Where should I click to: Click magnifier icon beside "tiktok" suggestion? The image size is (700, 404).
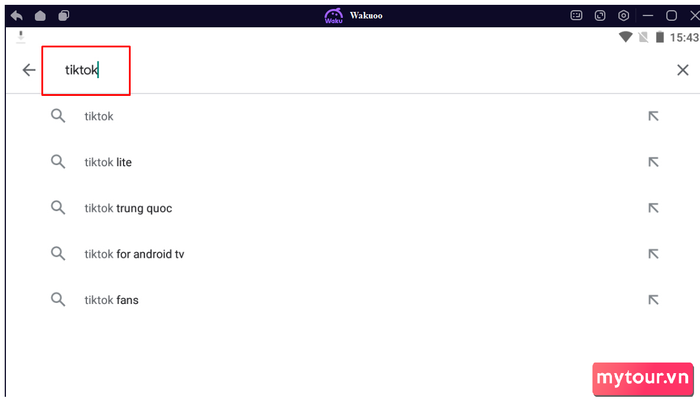point(58,116)
